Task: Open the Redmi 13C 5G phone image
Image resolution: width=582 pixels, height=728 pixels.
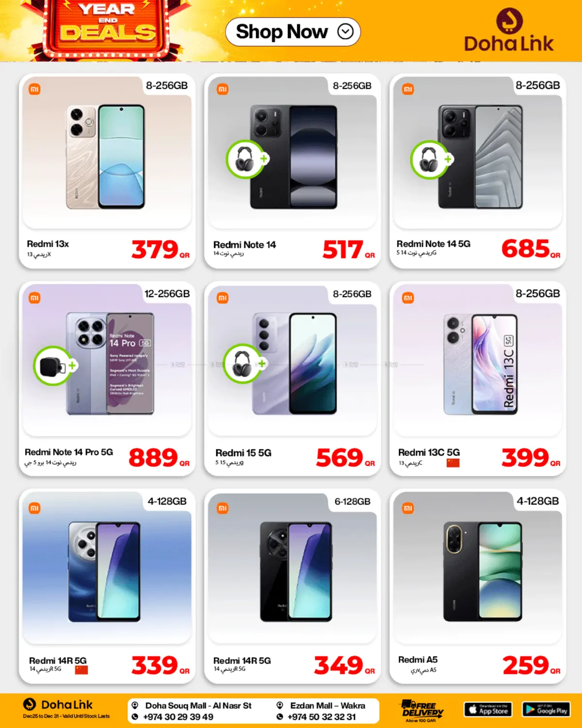Action: (x=481, y=364)
